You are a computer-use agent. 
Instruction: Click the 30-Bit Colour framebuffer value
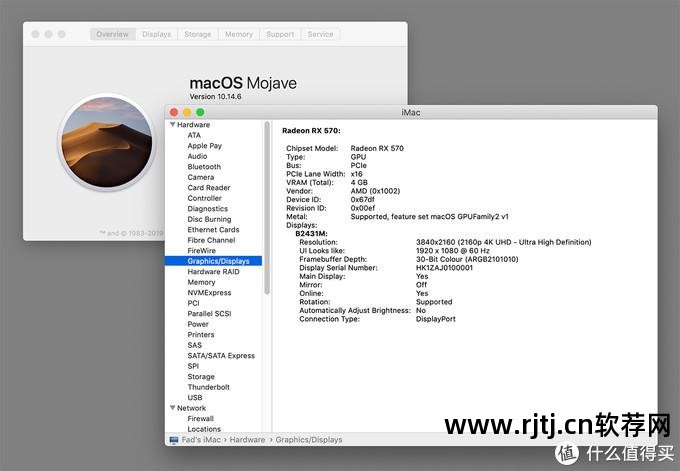click(x=467, y=259)
